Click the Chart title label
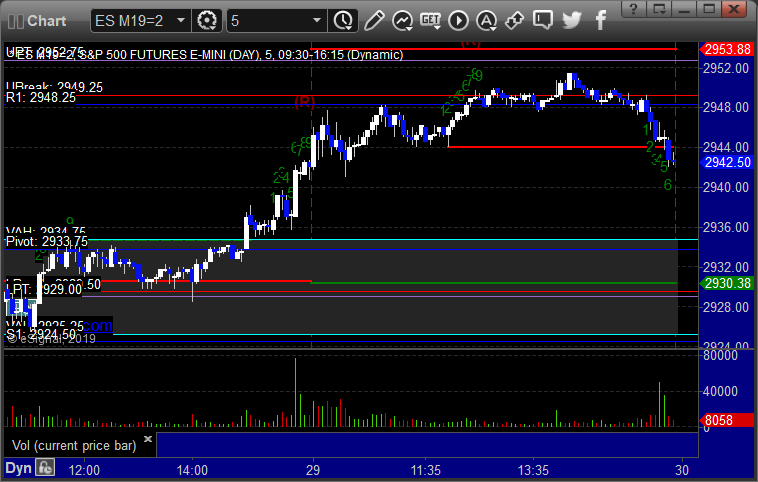 click(x=46, y=21)
